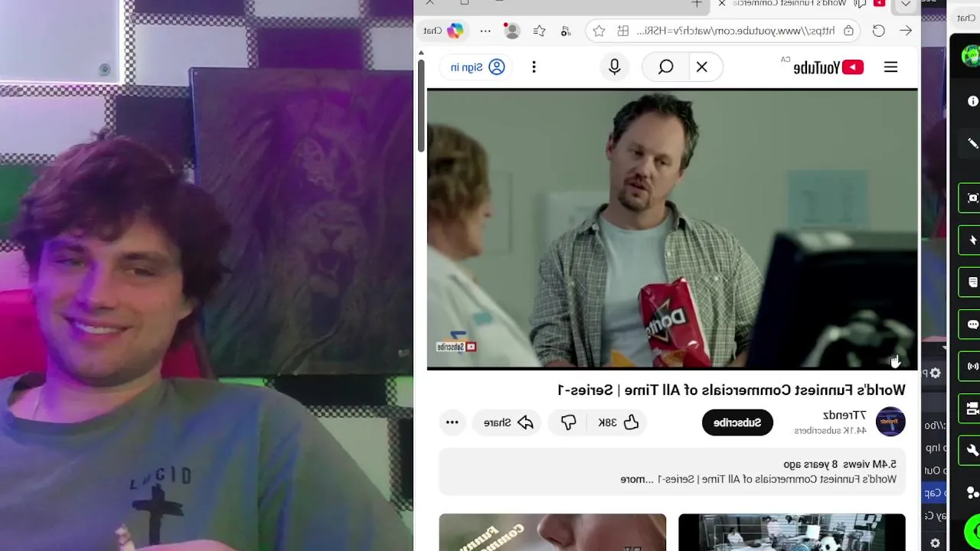Click the YouTube magnifier search icon
The image size is (980, 551).
pos(665,67)
